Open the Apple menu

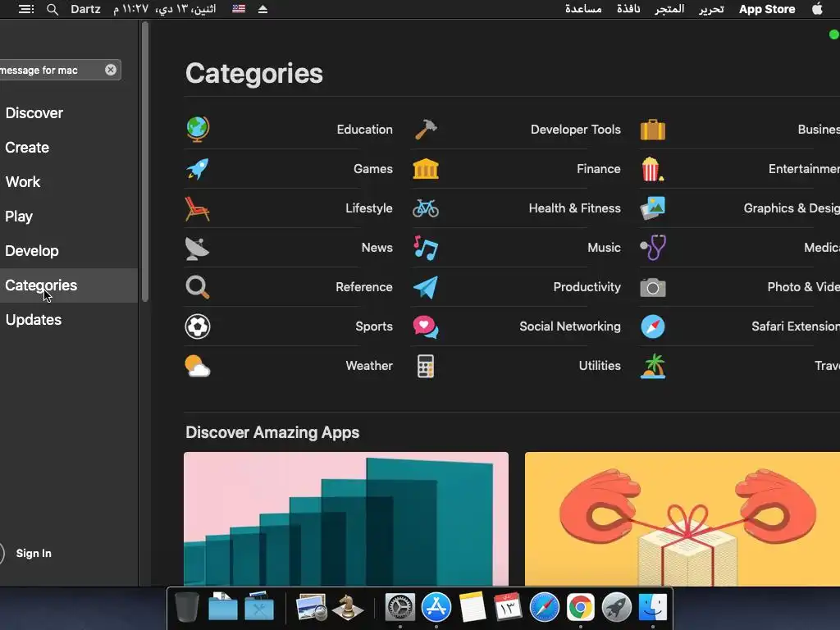[x=817, y=8]
